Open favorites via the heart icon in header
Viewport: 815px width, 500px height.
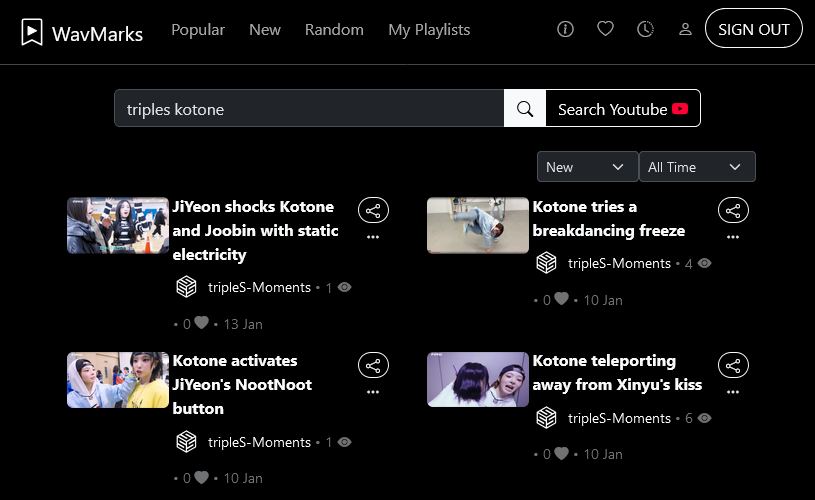coord(605,29)
